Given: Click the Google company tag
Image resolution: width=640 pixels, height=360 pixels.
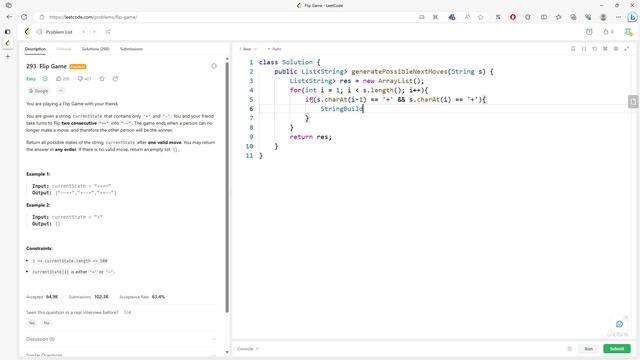Looking at the screenshot, I should point(38,91).
